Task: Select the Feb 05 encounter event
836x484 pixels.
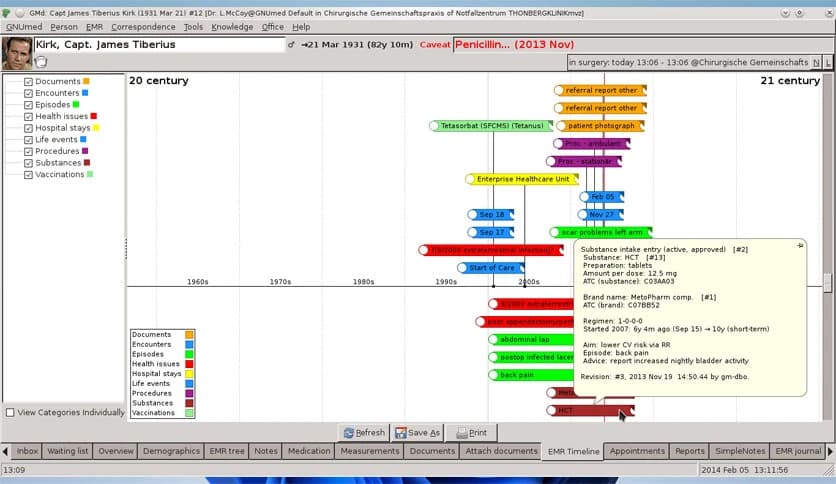Action: click(x=601, y=197)
